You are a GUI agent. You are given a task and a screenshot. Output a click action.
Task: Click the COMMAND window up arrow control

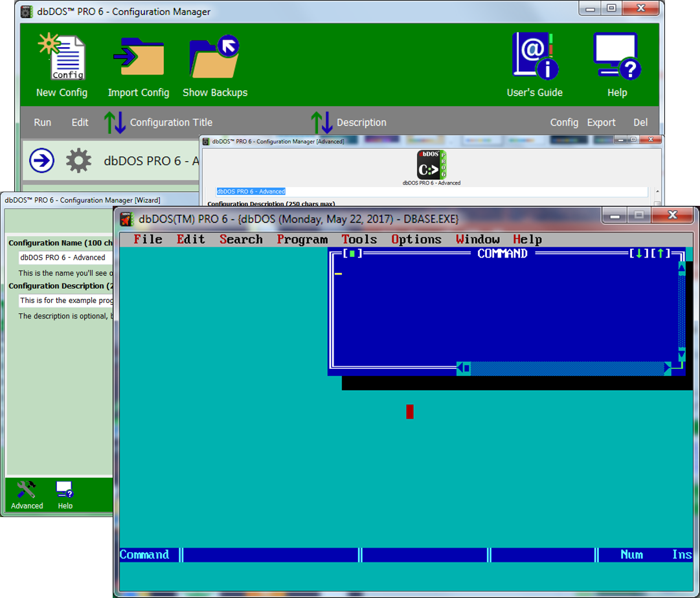(660, 254)
